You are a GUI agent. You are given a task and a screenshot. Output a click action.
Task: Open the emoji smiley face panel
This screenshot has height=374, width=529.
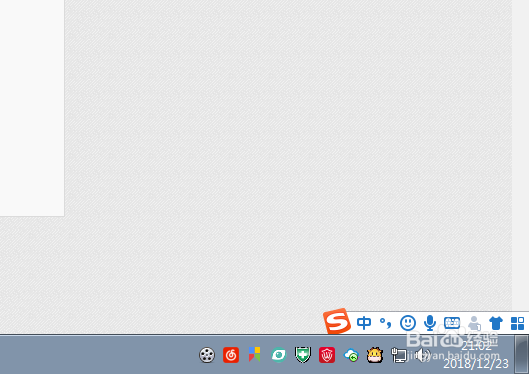(x=408, y=323)
